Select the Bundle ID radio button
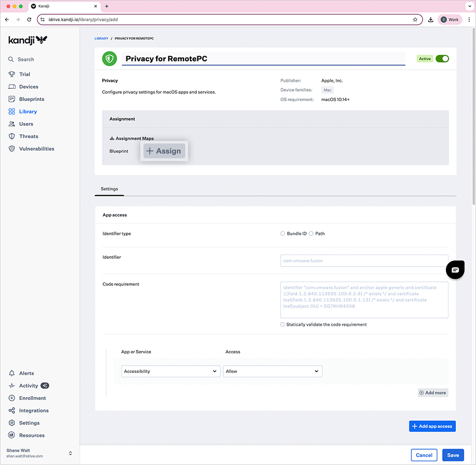The width and height of the screenshot is (476, 465). pyautogui.click(x=283, y=233)
